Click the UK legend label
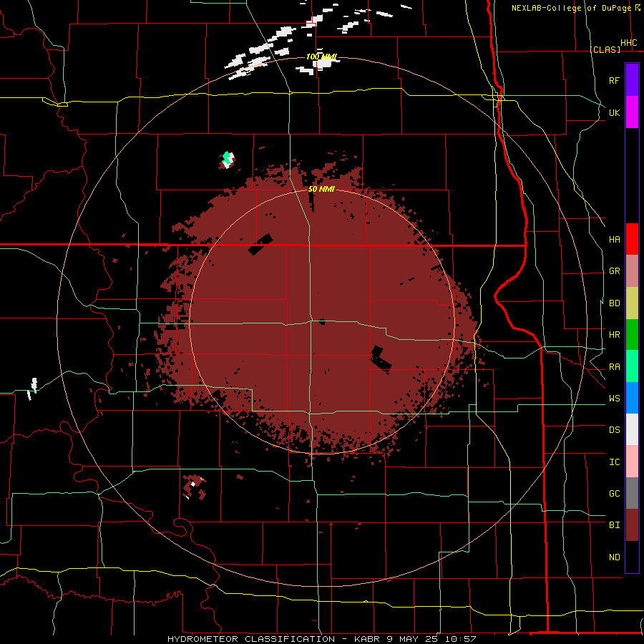Screen dimensions: 644x644 click(x=614, y=112)
